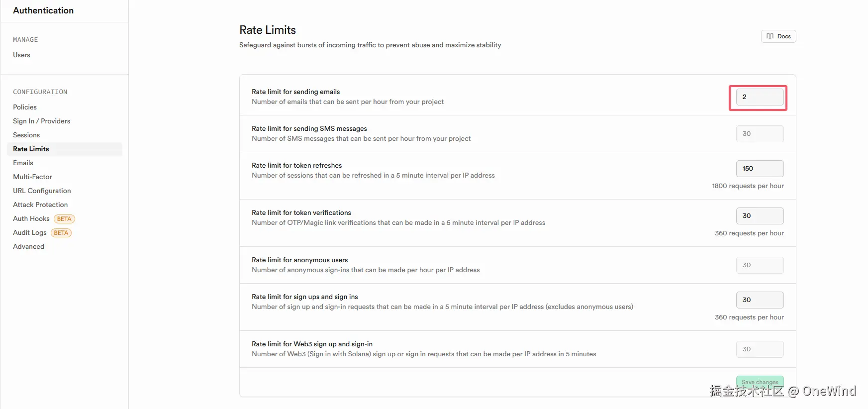Go to Sign In / Providers
The height and width of the screenshot is (409, 868).
click(41, 121)
